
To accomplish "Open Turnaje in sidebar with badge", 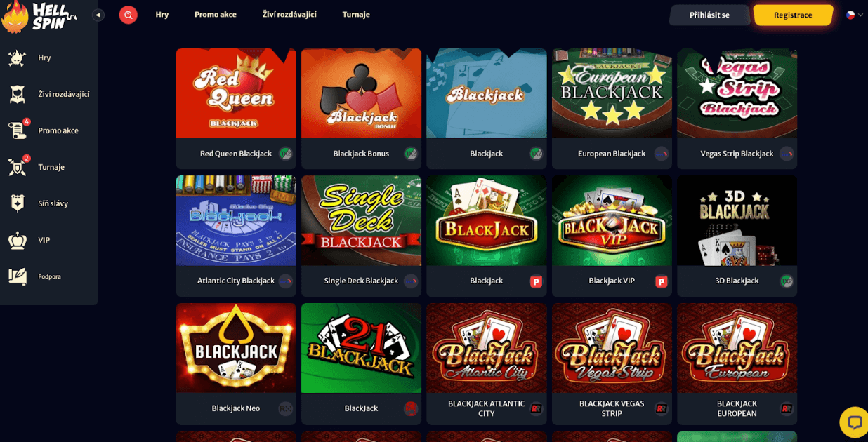I will pyautogui.click(x=49, y=167).
